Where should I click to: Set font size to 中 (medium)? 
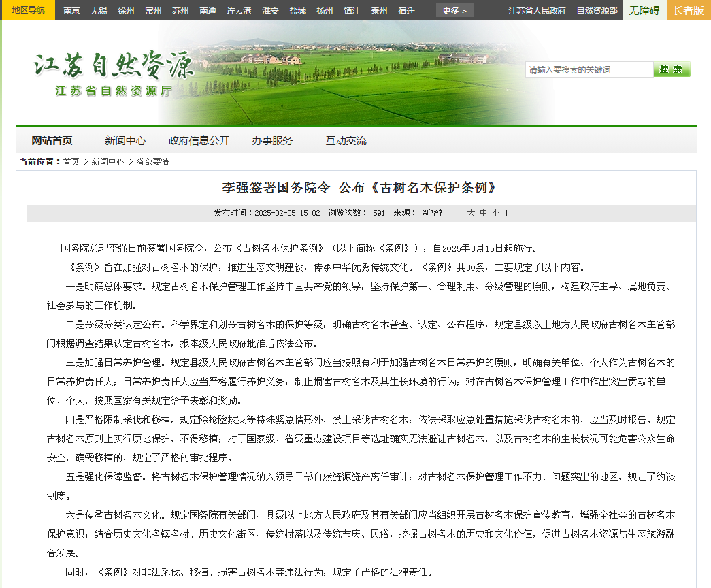point(483,213)
